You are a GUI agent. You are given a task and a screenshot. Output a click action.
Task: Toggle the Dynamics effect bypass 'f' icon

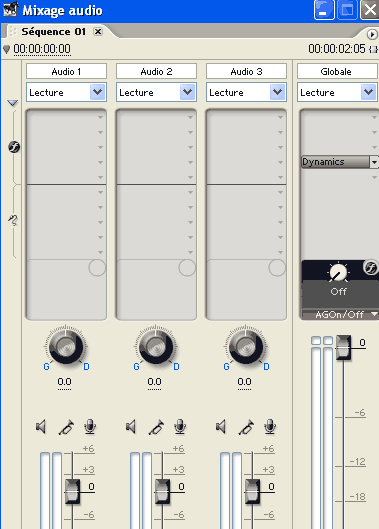click(x=370, y=268)
